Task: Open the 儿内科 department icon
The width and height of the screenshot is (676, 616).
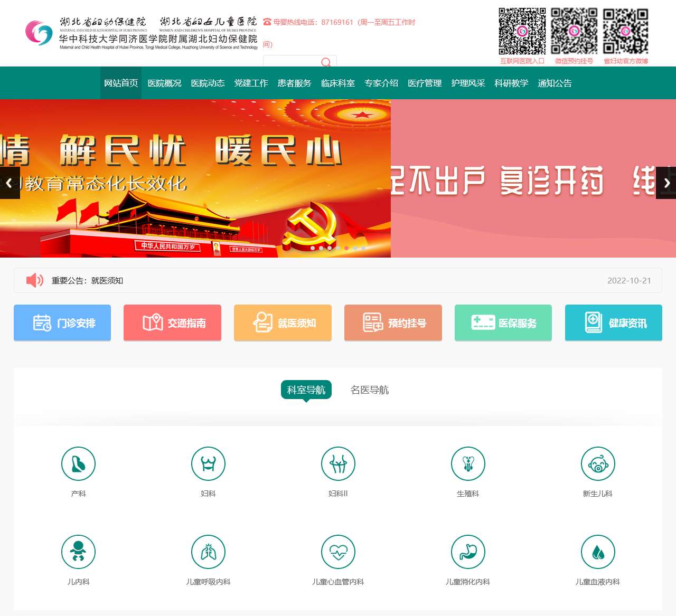Action: [78, 551]
